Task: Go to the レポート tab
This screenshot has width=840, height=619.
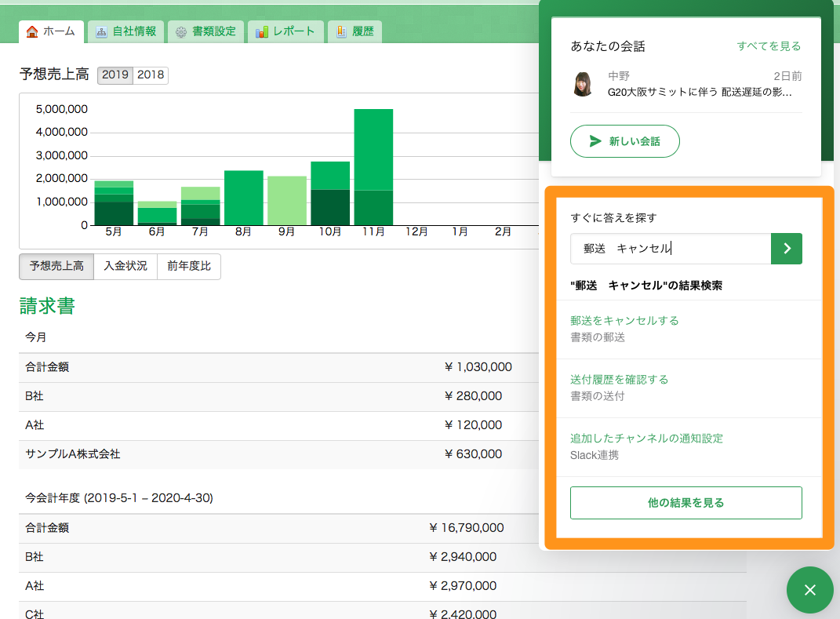Action: pyautogui.click(x=285, y=31)
